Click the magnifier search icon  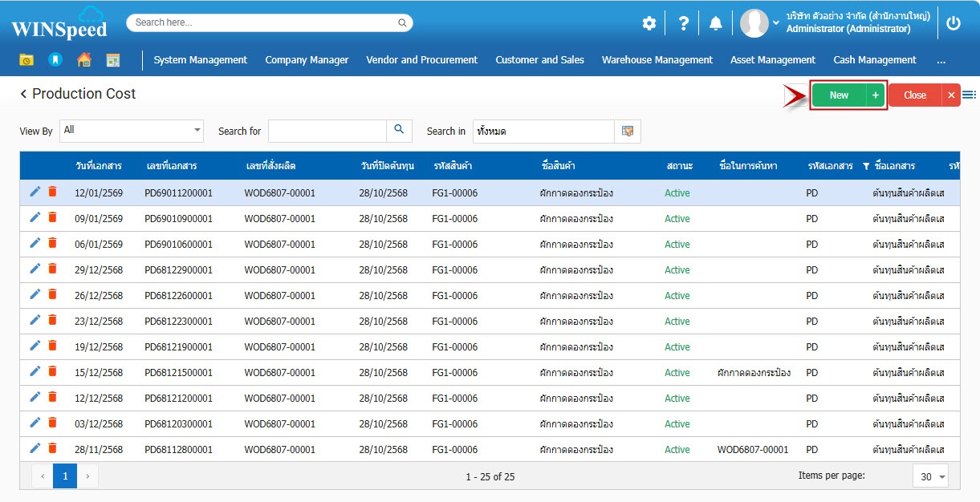point(399,131)
